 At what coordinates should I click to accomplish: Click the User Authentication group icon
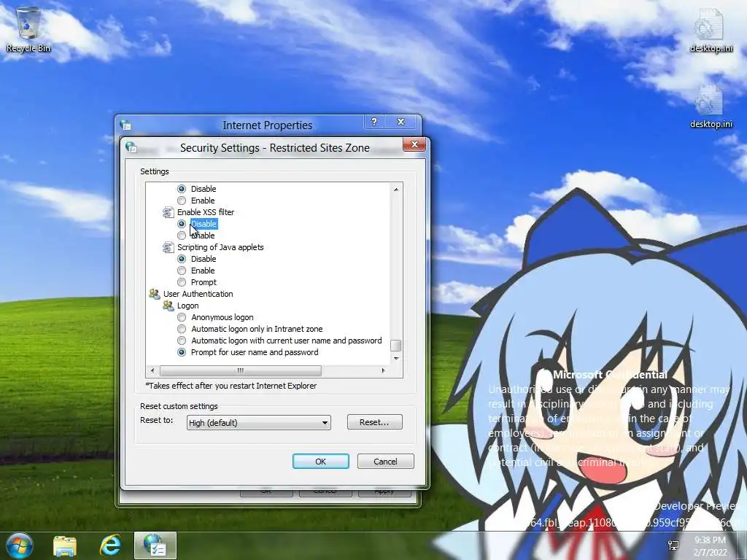pos(155,294)
